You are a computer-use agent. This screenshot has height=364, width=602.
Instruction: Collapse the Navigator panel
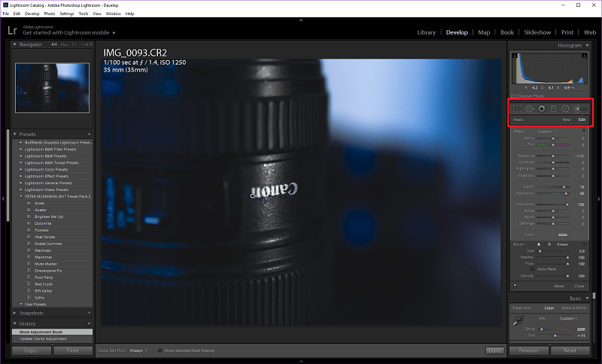click(14, 44)
